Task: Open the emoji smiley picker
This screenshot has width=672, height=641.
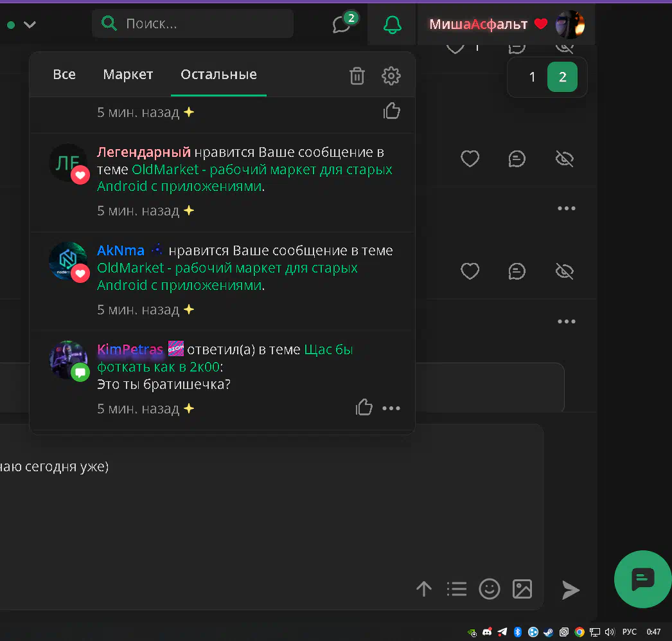Action: click(490, 589)
